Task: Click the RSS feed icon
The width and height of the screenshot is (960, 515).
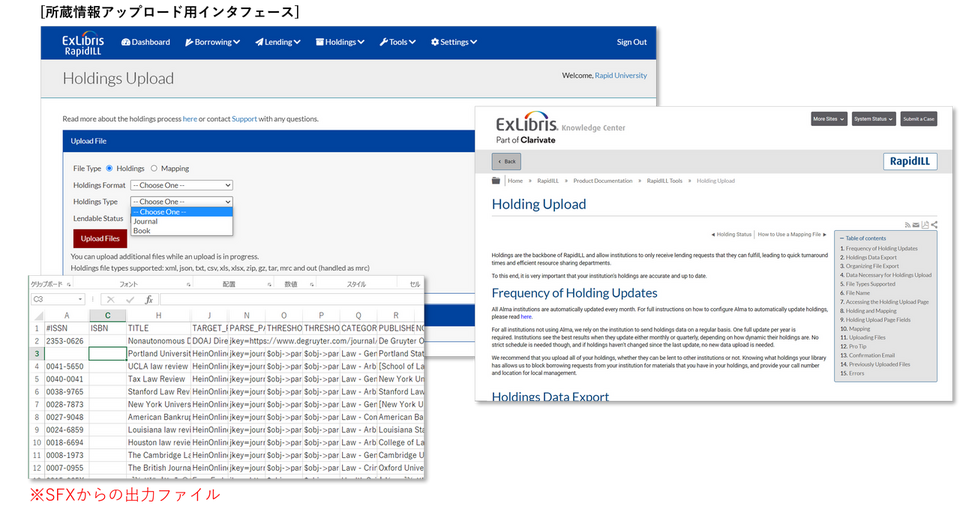Action: [907, 225]
